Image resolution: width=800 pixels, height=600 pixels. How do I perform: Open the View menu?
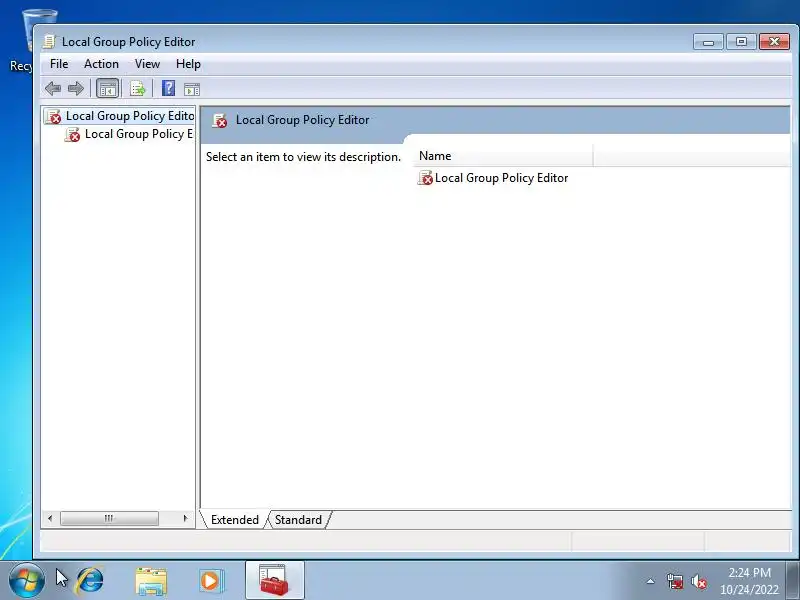click(147, 64)
